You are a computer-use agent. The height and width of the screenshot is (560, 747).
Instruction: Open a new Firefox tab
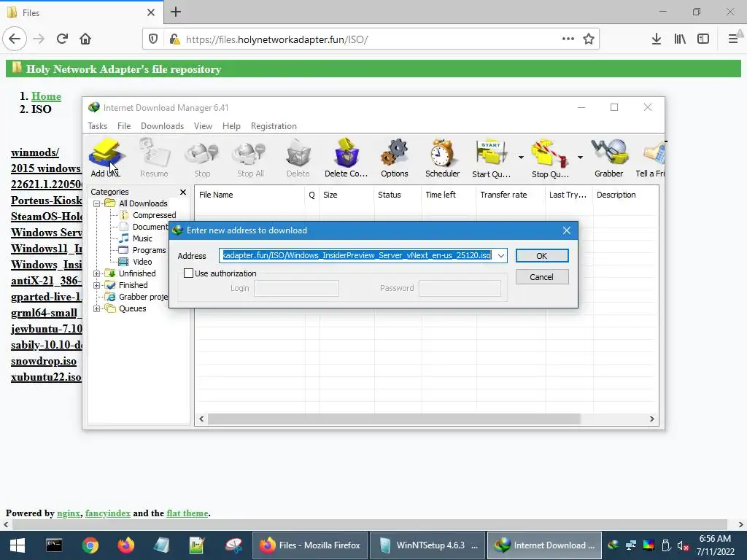[x=176, y=12]
